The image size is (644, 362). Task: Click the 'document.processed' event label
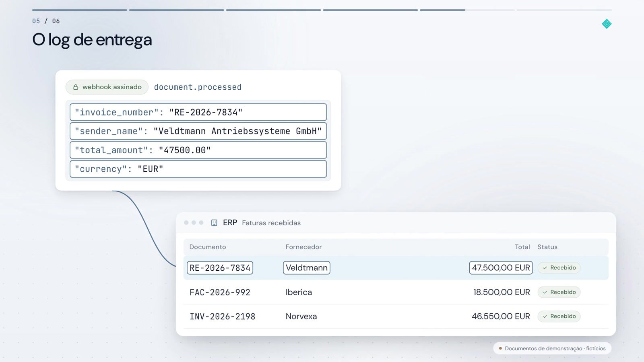198,87
